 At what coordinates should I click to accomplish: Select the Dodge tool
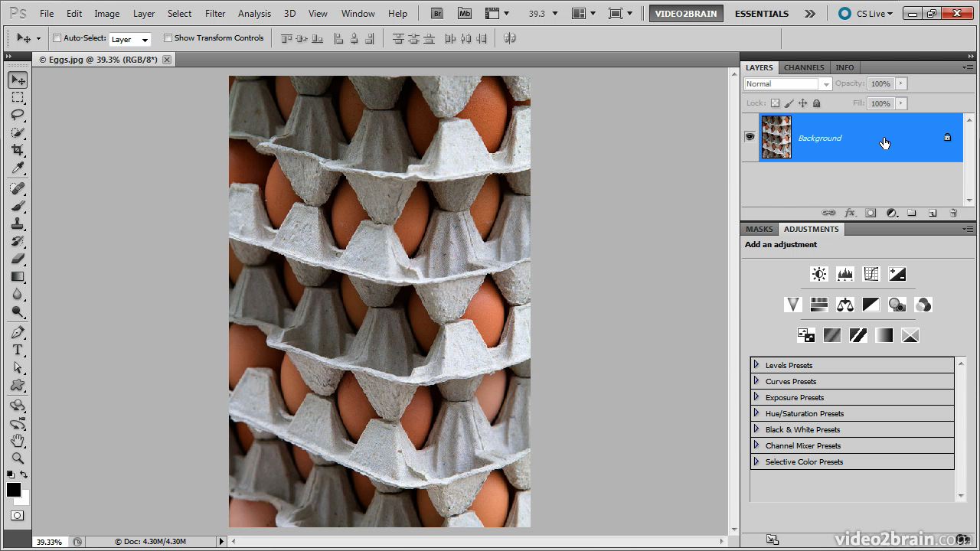pos(18,311)
